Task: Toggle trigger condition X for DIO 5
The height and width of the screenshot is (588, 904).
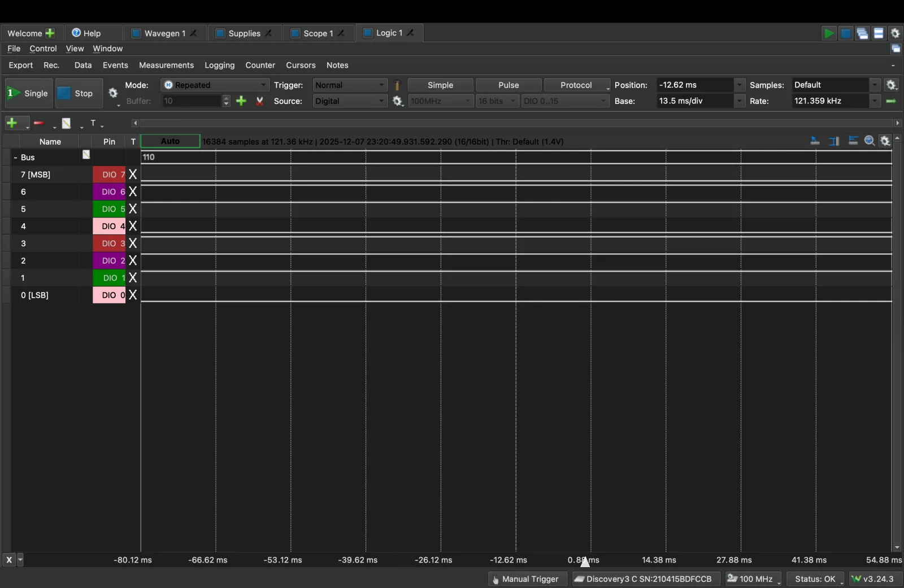Action: click(133, 209)
